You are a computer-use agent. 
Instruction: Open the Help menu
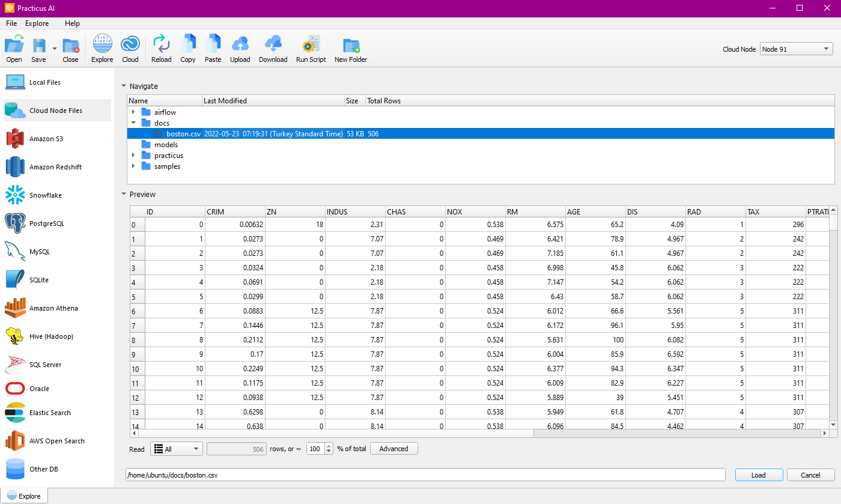(72, 23)
